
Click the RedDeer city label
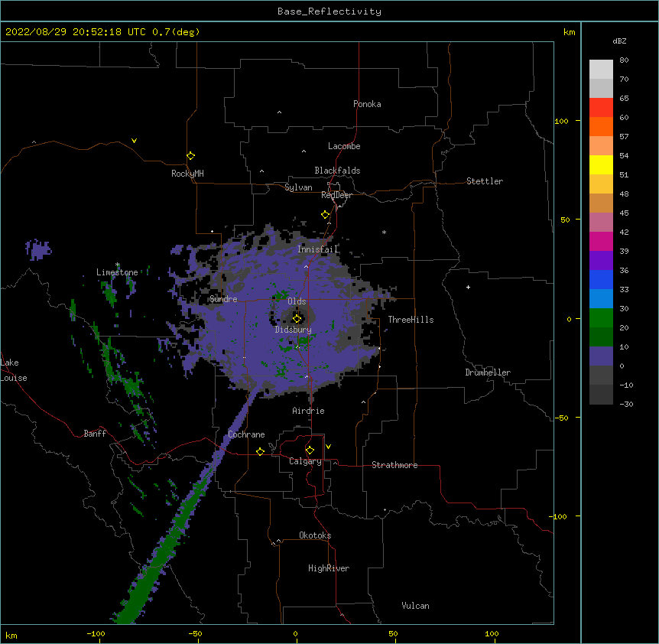click(336, 195)
